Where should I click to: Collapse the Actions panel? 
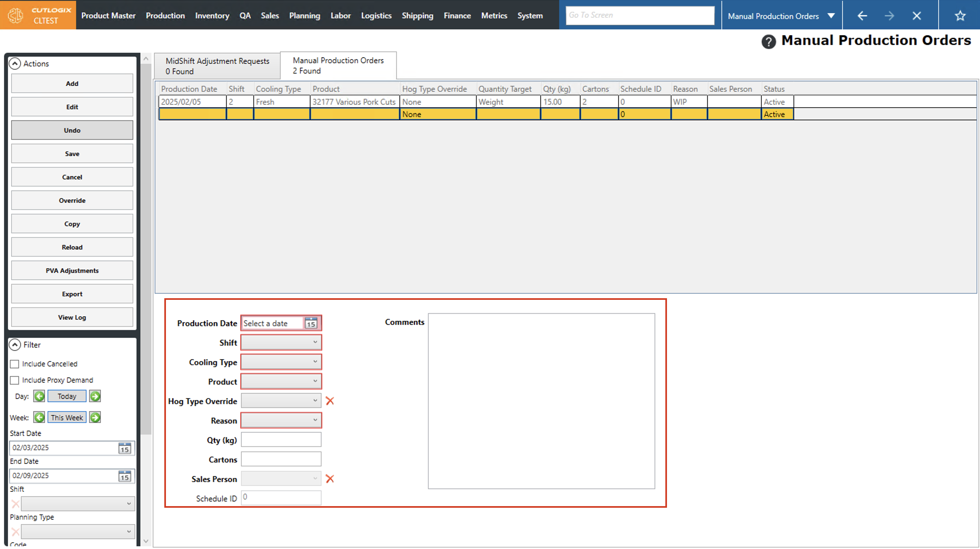coord(15,64)
